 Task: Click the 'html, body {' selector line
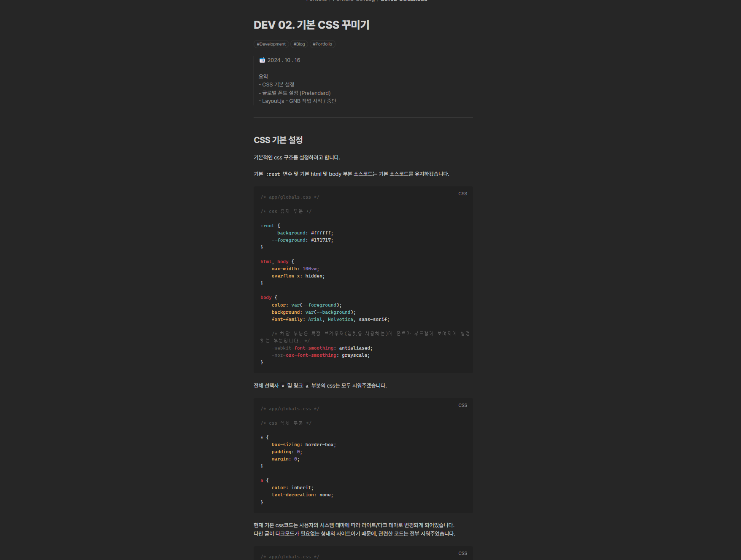click(x=277, y=262)
